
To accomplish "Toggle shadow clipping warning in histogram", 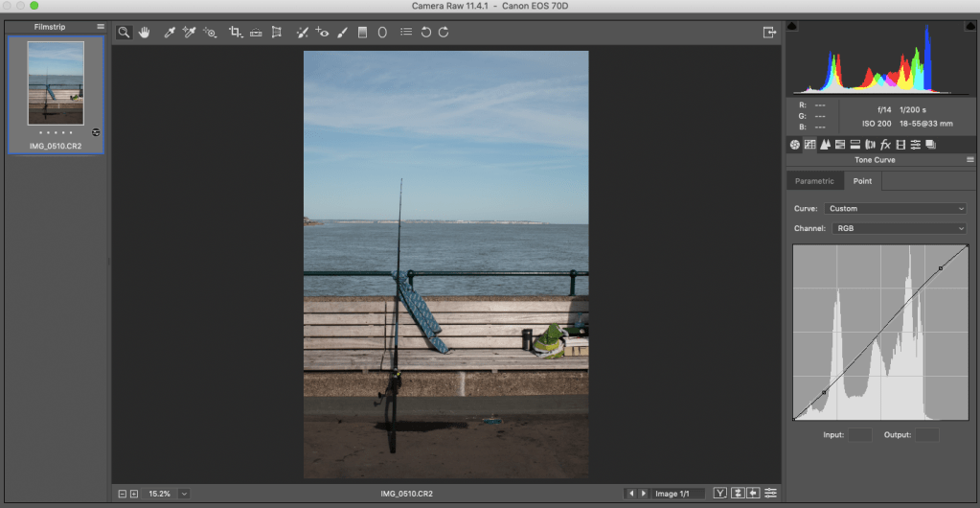I will coord(792,26).
